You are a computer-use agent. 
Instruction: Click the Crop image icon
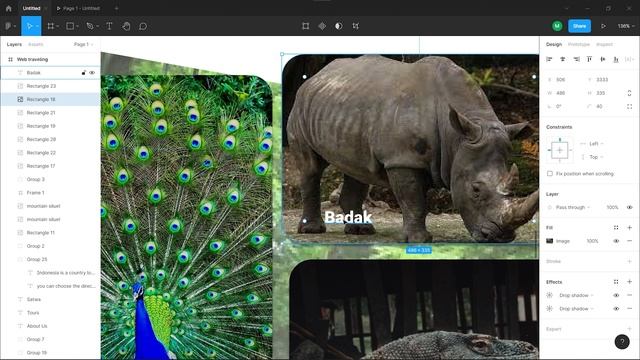click(x=356, y=26)
